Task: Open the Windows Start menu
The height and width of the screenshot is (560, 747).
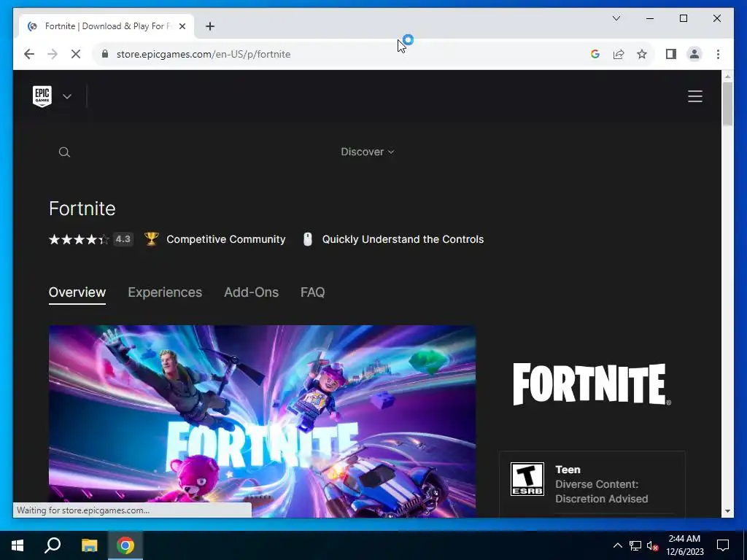Action: click(18, 545)
